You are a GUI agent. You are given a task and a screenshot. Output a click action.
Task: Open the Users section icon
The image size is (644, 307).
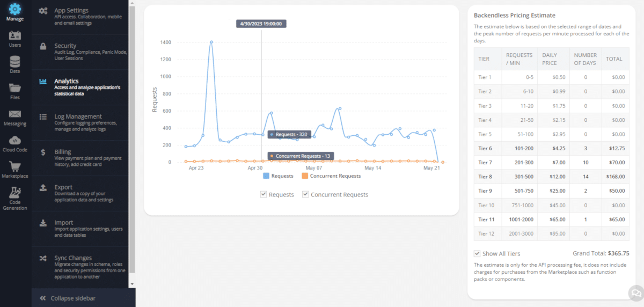15,36
